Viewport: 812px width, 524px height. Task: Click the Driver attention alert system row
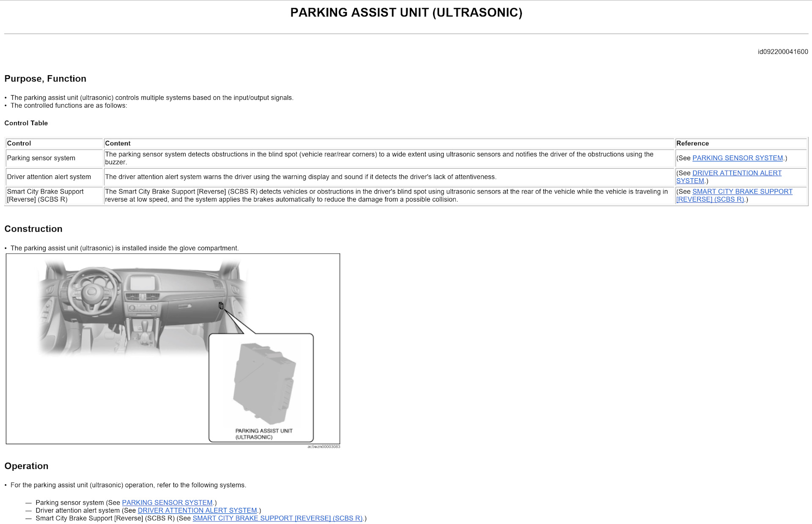pos(406,176)
